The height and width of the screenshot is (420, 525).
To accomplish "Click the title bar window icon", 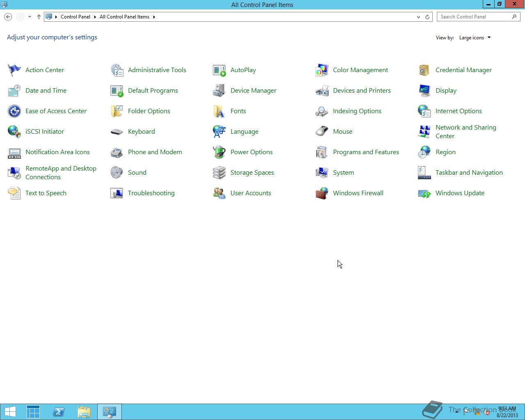I will point(4,5).
